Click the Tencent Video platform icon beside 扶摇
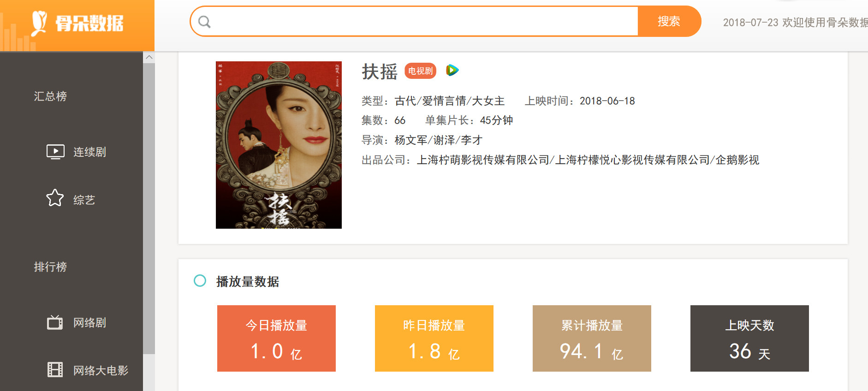The height and width of the screenshot is (391, 868). (452, 70)
